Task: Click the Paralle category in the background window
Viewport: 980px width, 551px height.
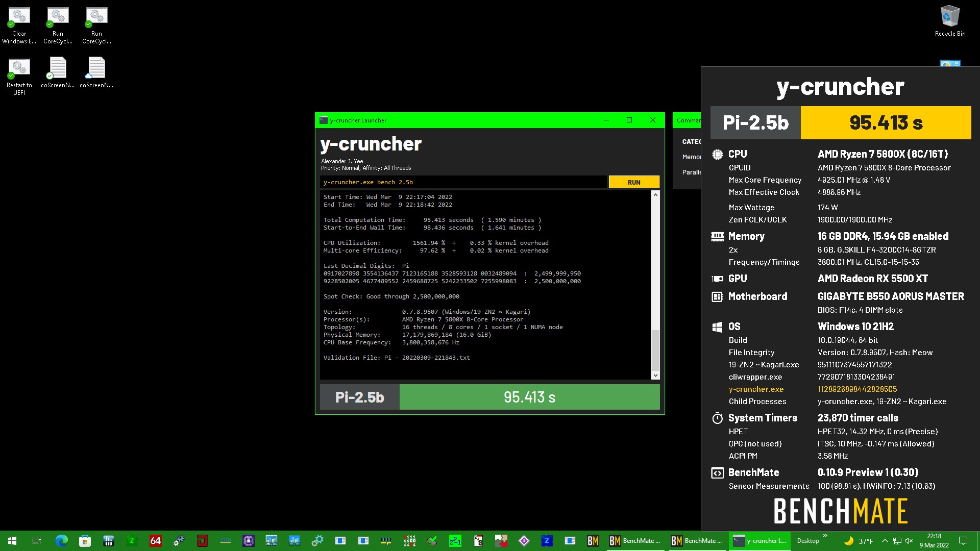Action: tap(692, 172)
